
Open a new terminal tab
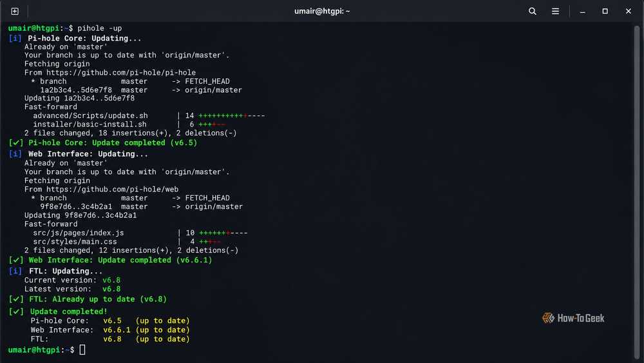point(15,11)
